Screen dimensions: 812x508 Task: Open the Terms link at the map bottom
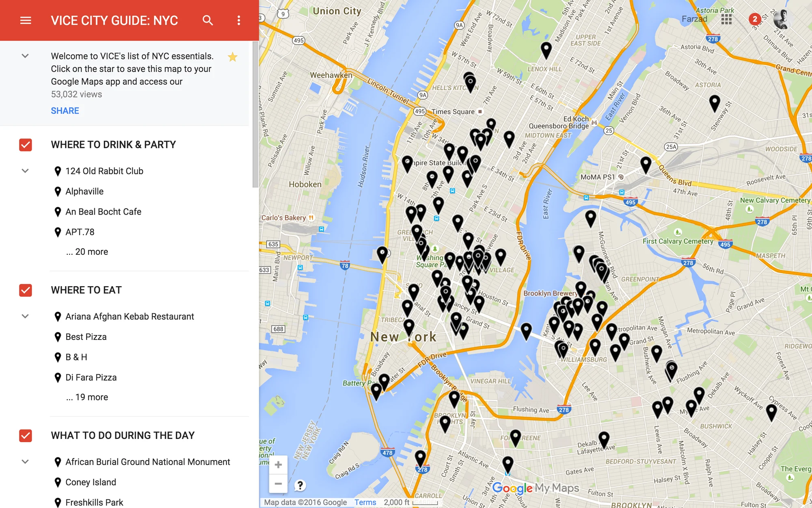click(365, 502)
